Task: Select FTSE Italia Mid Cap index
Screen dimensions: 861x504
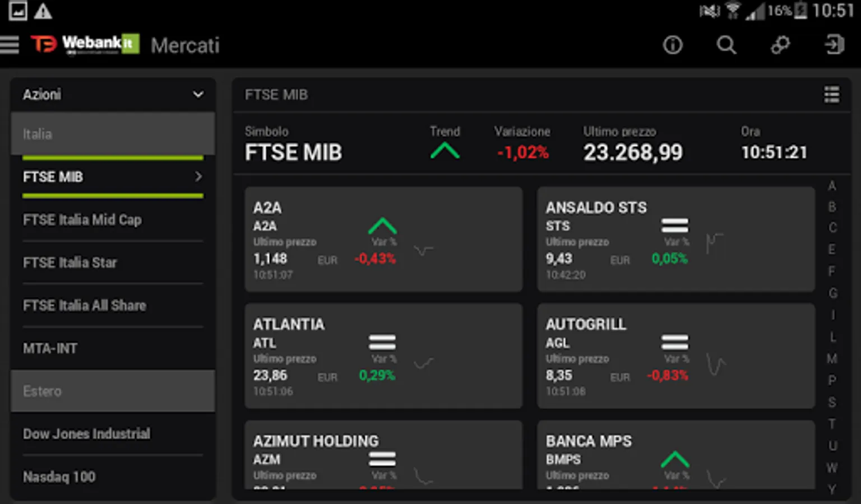Action: [113, 220]
